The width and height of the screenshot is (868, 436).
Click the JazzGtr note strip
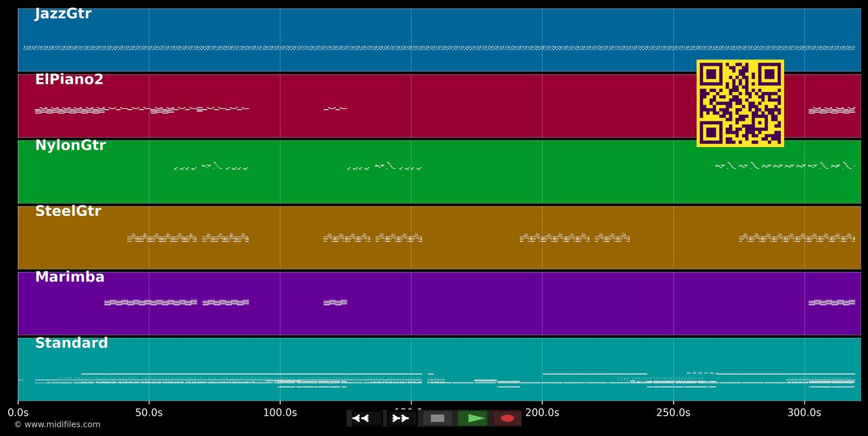(439, 48)
